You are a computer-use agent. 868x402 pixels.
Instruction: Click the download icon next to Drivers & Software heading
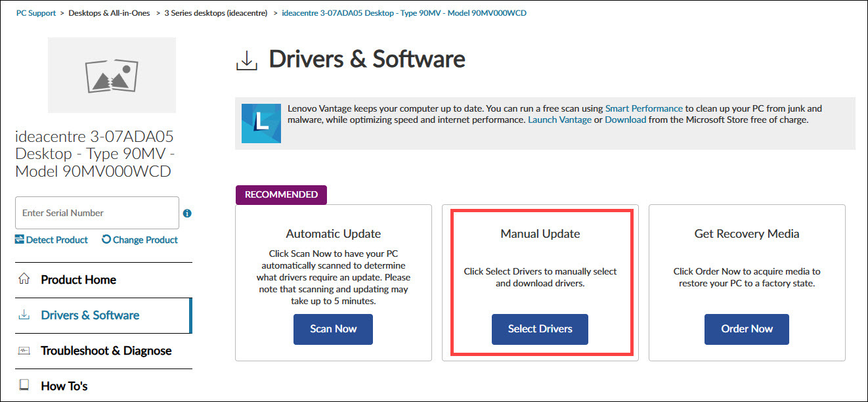(x=246, y=60)
